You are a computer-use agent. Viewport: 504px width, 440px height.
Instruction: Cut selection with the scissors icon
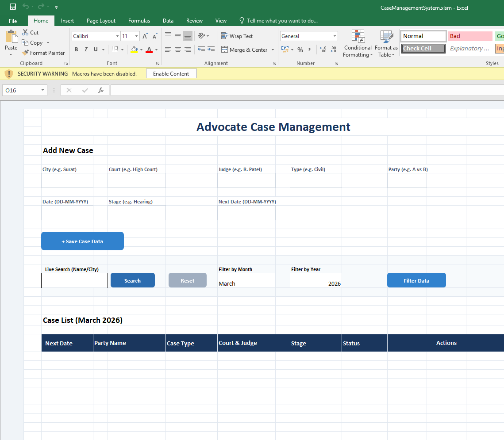25,32
